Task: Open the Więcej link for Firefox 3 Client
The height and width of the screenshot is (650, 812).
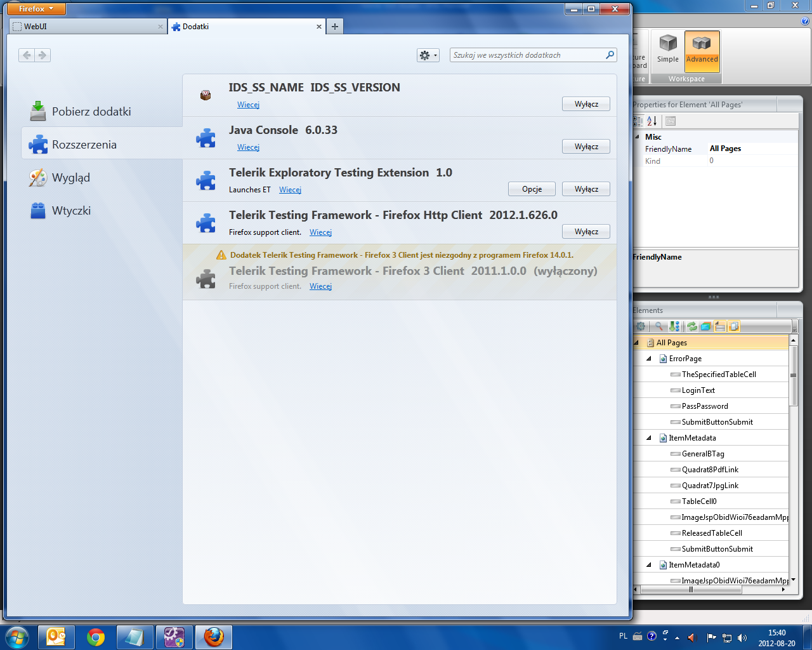Action: pos(320,286)
